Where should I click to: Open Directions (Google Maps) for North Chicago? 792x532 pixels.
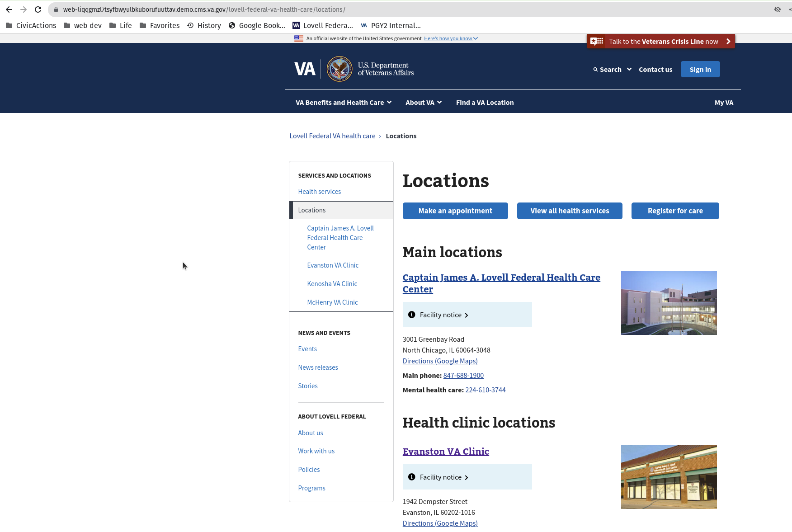[x=440, y=361]
